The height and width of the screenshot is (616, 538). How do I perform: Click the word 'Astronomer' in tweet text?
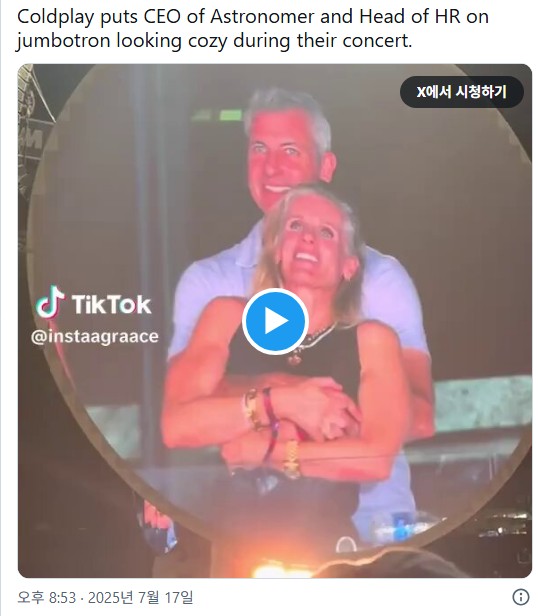click(x=262, y=17)
